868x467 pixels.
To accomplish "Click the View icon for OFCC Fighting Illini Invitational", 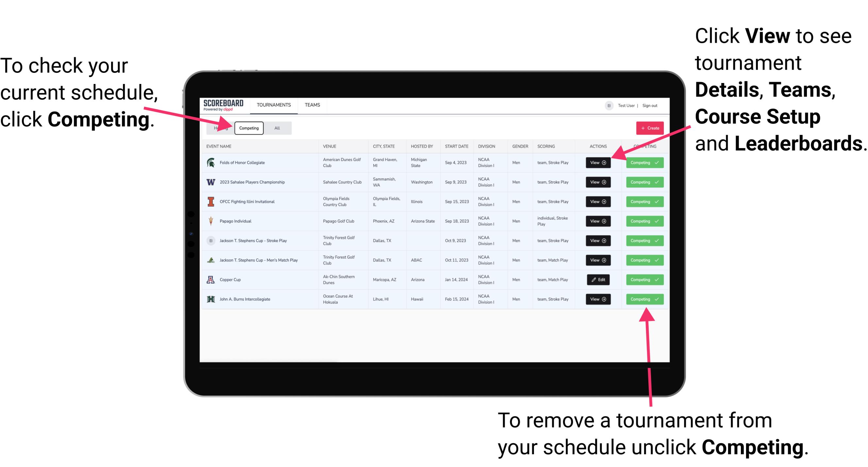I will point(597,202).
